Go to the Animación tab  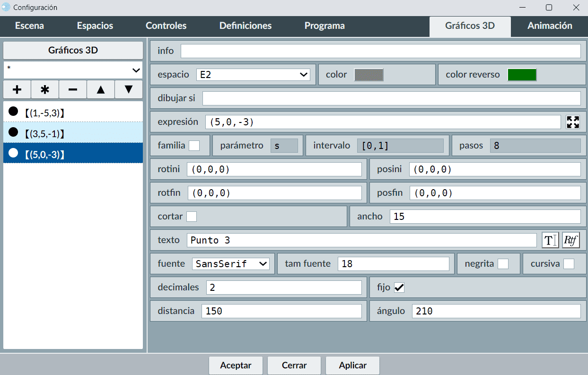click(550, 26)
